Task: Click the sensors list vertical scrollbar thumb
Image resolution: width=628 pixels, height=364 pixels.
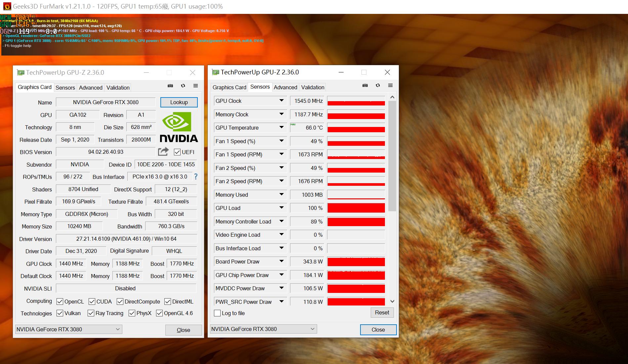Action: point(392,156)
